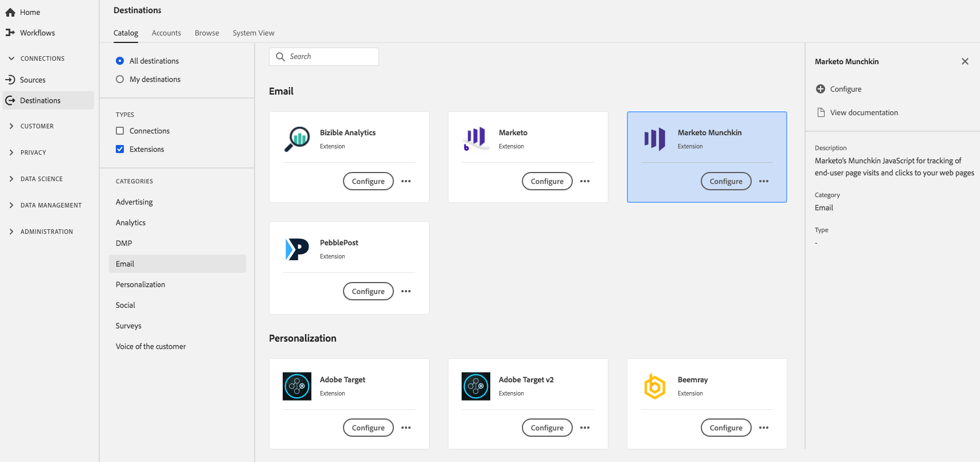Configure the Adobe Target v2 extension
This screenshot has height=462, width=980.
547,428
